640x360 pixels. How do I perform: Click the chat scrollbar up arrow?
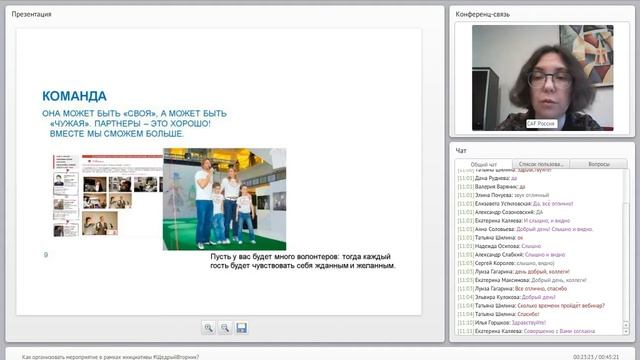626,325
